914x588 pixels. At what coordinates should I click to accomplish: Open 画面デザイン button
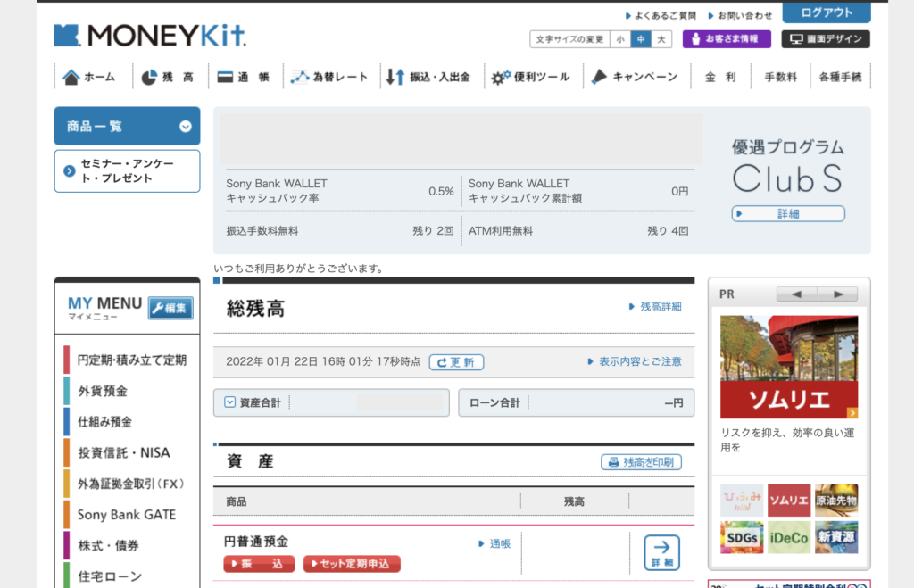826,39
